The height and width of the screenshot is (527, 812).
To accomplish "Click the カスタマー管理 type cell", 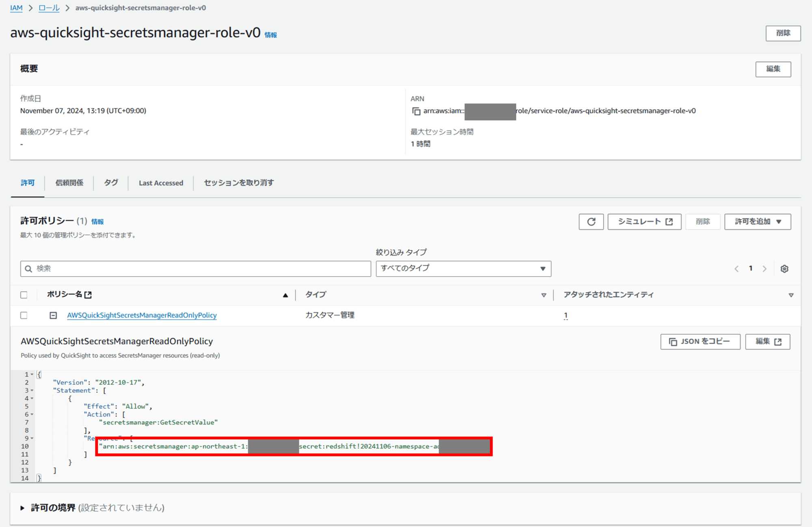I will (x=330, y=315).
